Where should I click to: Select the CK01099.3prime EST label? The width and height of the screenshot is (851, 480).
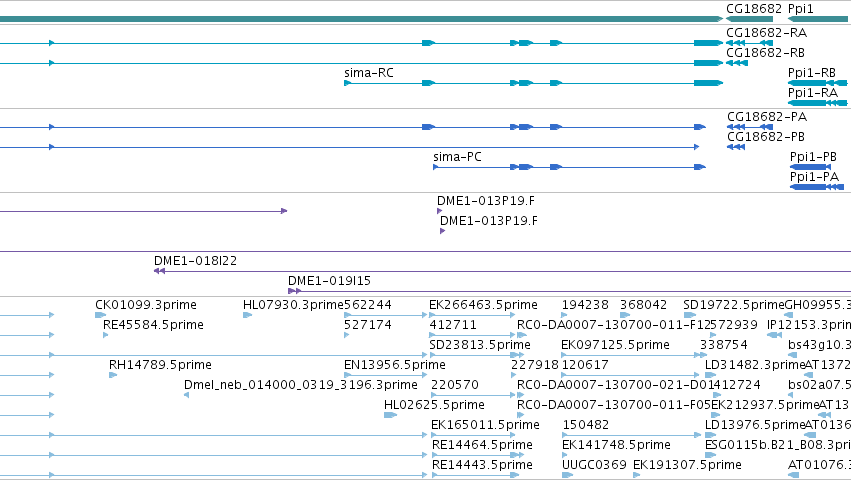point(145,305)
